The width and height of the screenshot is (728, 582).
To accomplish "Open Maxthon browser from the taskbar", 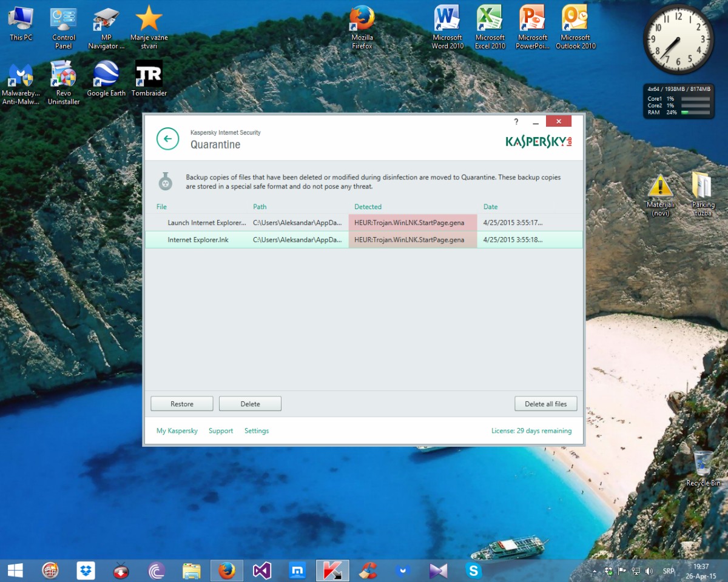I will pyautogui.click(x=297, y=570).
